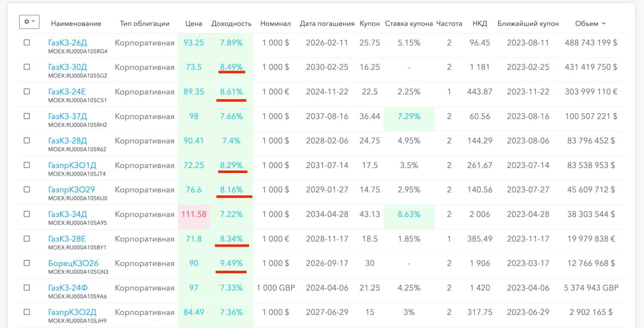Click the Доходность column header
This screenshot has height=328, width=644.
point(231,24)
